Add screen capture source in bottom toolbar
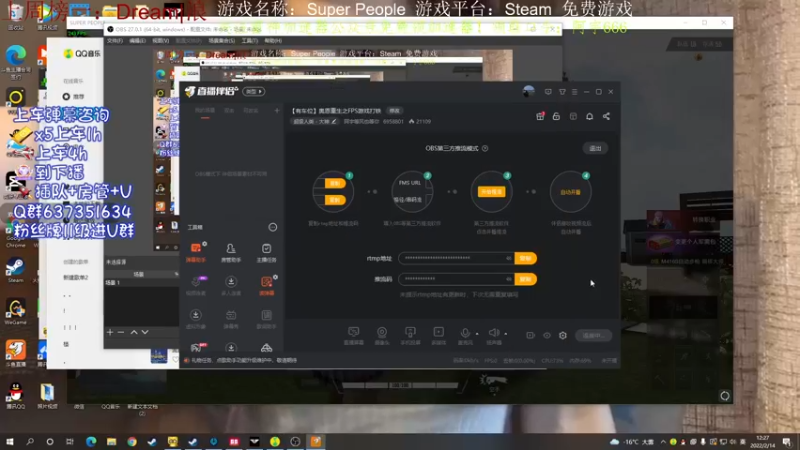Screen dimensions: 800x450 point(354,336)
